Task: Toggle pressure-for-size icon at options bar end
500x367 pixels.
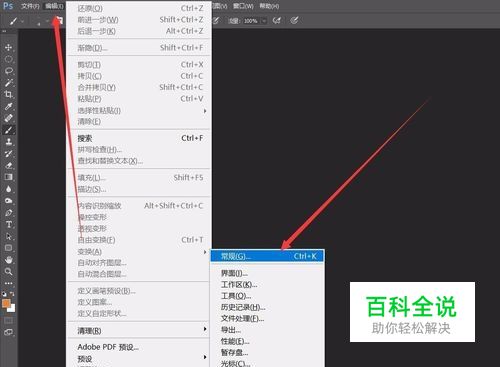Action: pyautogui.click(x=294, y=21)
